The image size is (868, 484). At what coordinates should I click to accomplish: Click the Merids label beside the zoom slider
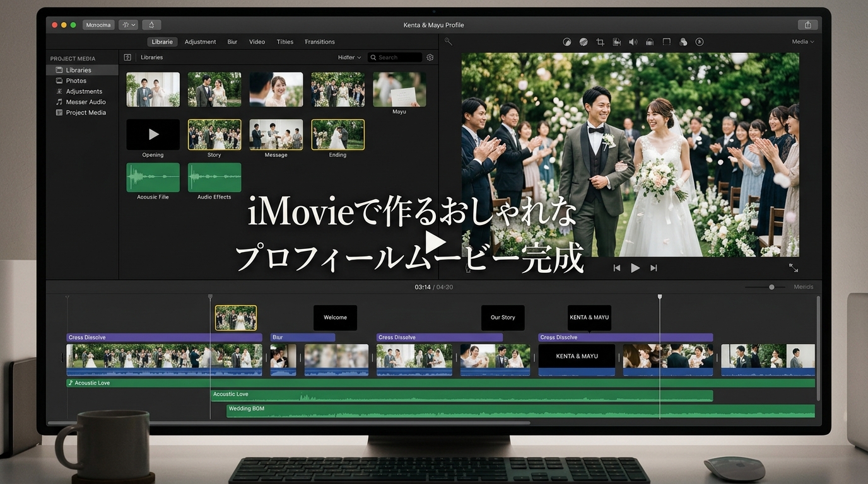[x=804, y=287]
